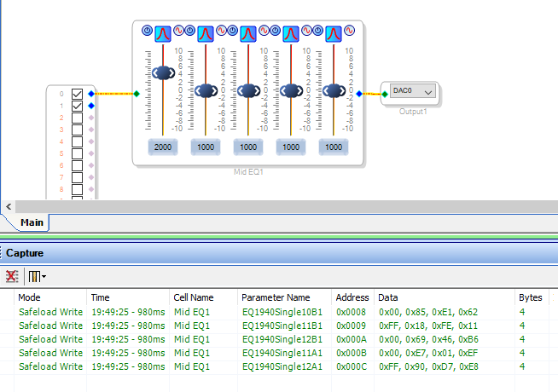
Task: Enable input channel 7 checkbox
Action: point(78,177)
